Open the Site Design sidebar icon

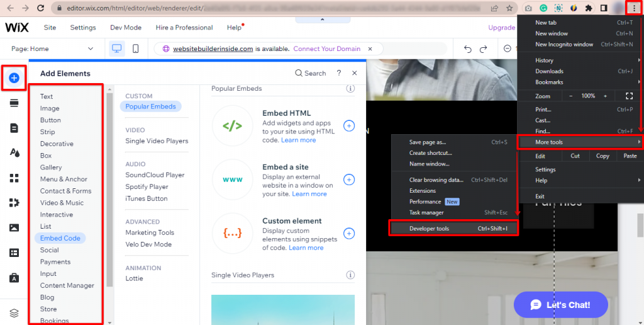[14, 152]
